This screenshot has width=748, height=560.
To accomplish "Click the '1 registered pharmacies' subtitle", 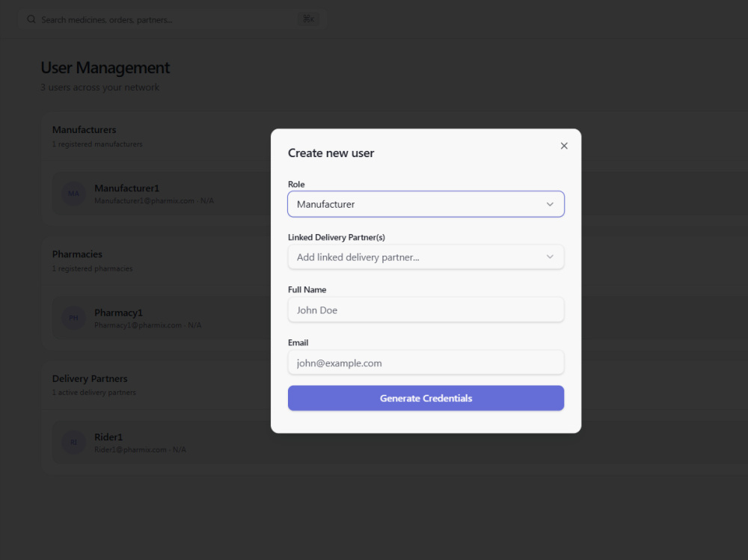I will [x=93, y=268].
